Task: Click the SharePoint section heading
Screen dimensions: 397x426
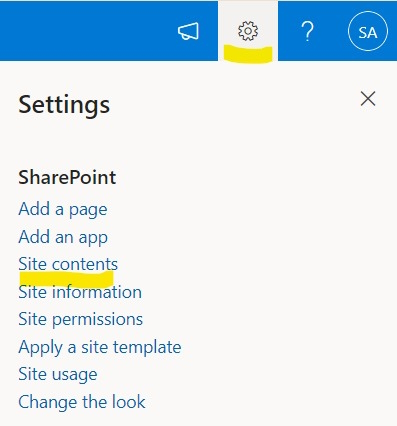Action: tap(67, 177)
